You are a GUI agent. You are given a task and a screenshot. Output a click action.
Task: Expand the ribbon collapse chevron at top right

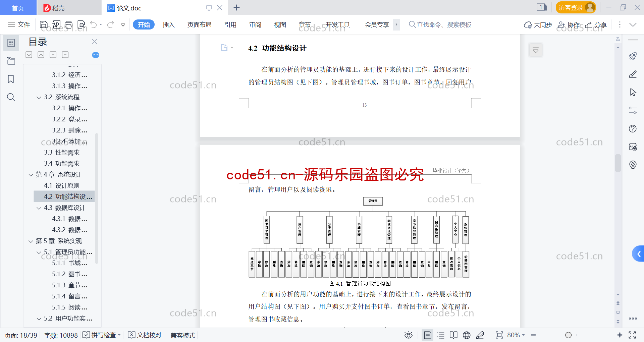coord(633,24)
